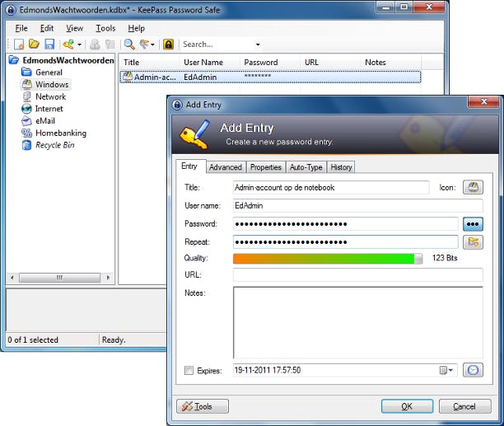
Task: Switch to the History tab
Action: tap(341, 167)
